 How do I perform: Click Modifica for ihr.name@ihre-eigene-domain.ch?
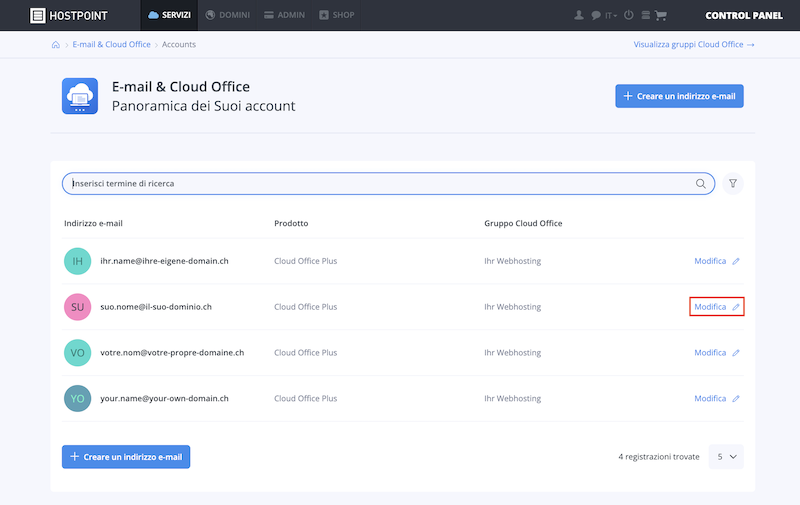pyautogui.click(x=710, y=261)
